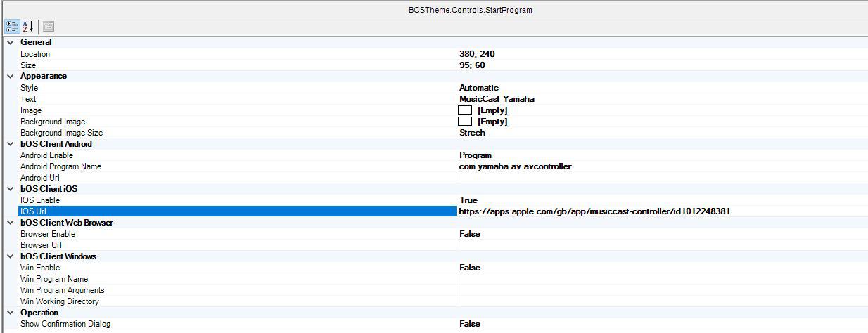The image size is (868, 333).
Task: Collapse the Operation category
Action: [10, 313]
